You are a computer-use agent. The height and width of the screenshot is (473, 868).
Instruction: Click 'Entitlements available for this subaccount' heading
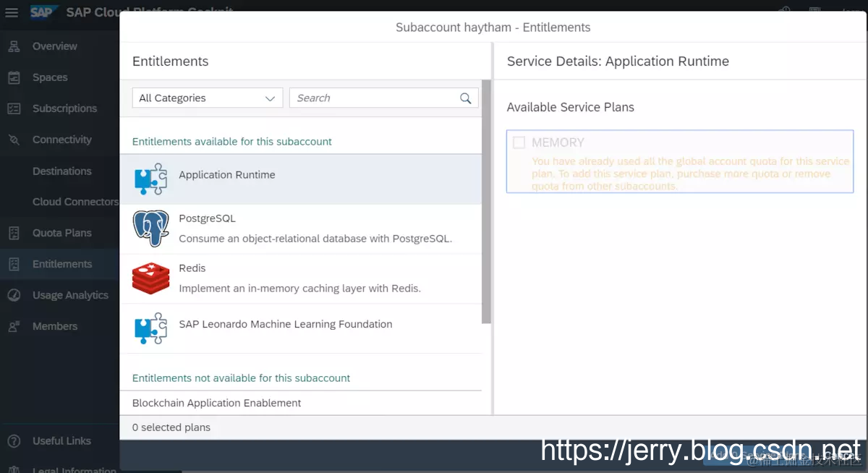pos(232,141)
